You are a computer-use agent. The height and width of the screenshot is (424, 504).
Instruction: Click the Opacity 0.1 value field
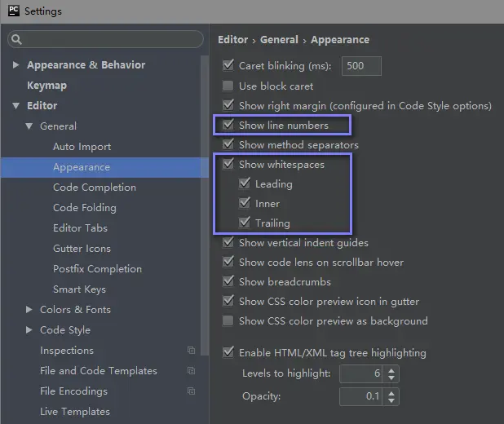tap(360, 396)
